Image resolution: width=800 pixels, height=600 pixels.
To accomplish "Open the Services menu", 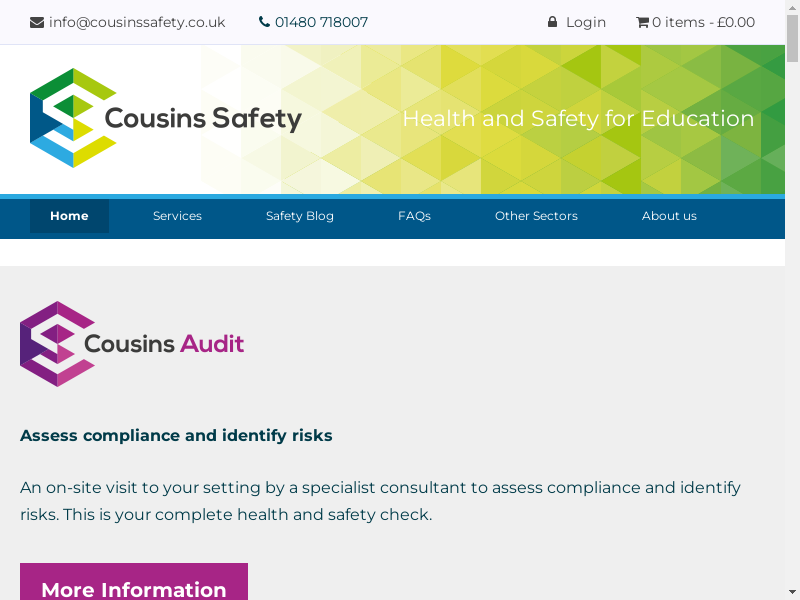I will [x=177, y=216].
